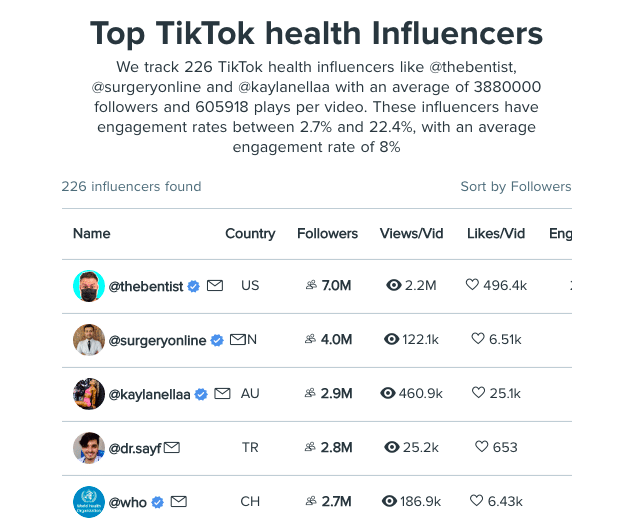The width and height of the screenshot is (620, 527).
Task: Click the verified checkmark beside @who
Action: tap(157, 502)
